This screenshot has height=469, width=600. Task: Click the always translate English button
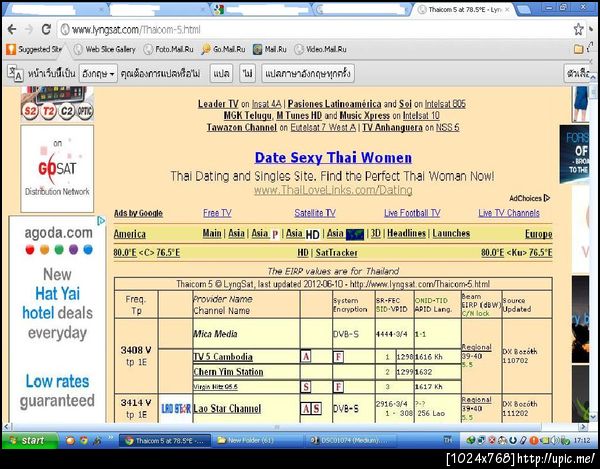click(x=308, y=73)
